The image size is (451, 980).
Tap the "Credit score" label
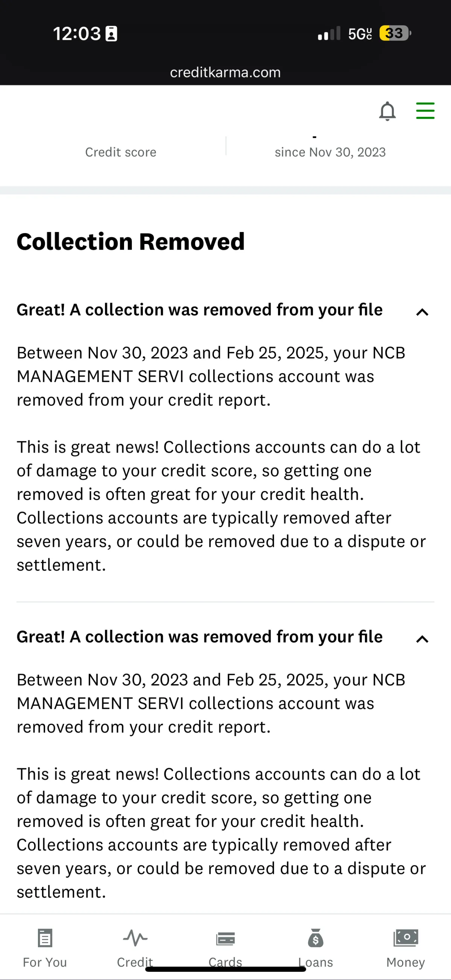(x=121, y=152)
